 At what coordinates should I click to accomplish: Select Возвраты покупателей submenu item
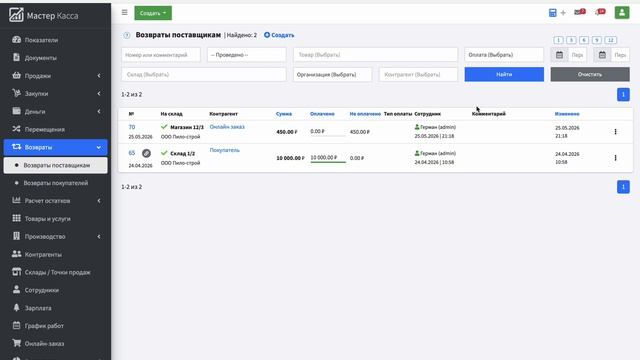[56, 183]
